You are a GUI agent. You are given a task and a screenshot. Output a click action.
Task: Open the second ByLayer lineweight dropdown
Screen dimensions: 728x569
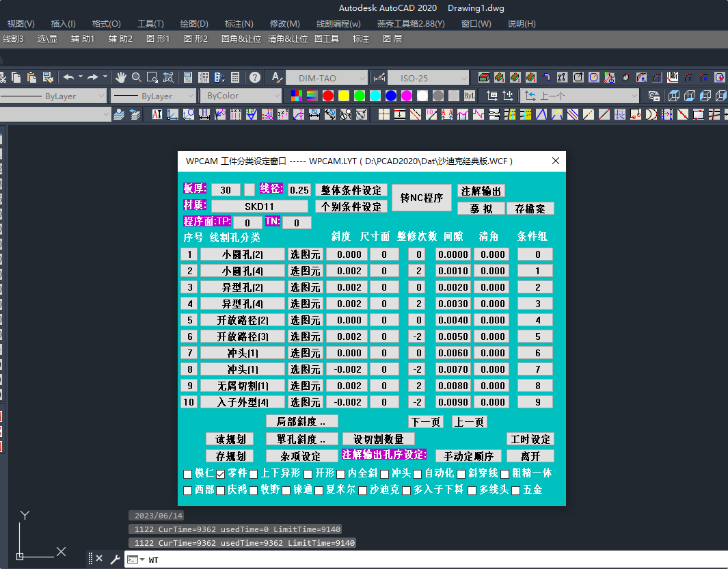(153, 96)
